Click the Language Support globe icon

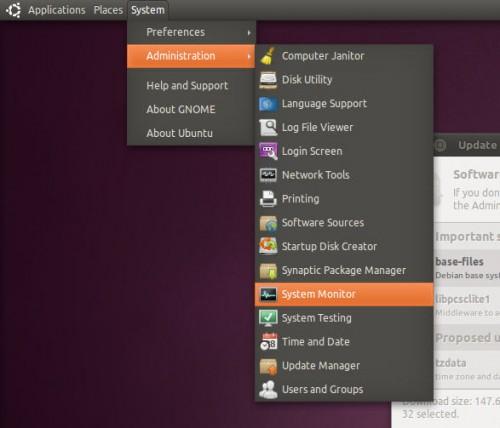click(268, 104)
